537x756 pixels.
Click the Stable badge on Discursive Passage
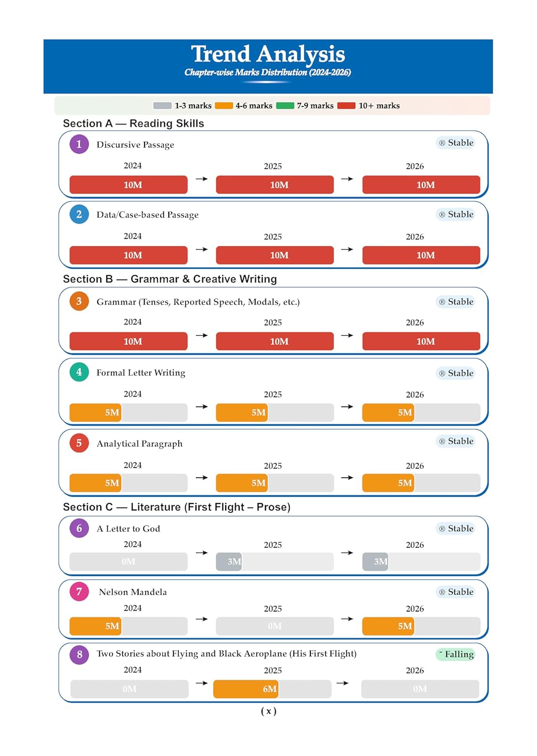[x=456, y=143]
